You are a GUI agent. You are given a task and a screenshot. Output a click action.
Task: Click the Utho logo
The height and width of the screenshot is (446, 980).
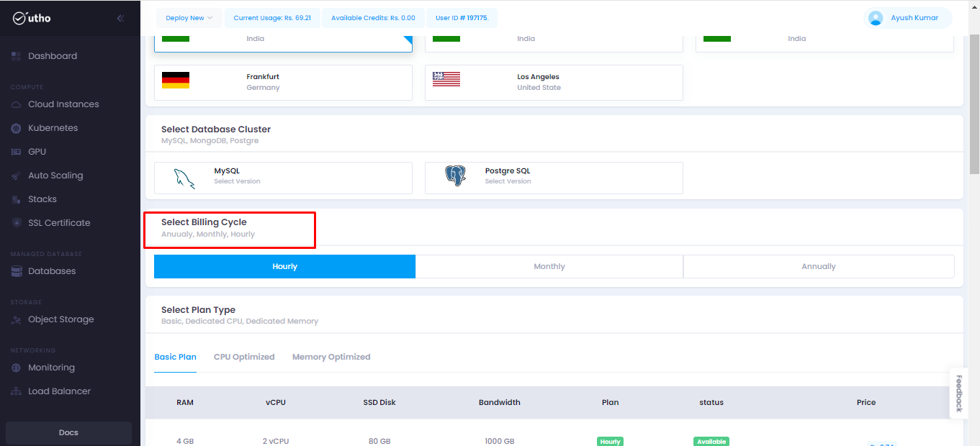(32, 18)
